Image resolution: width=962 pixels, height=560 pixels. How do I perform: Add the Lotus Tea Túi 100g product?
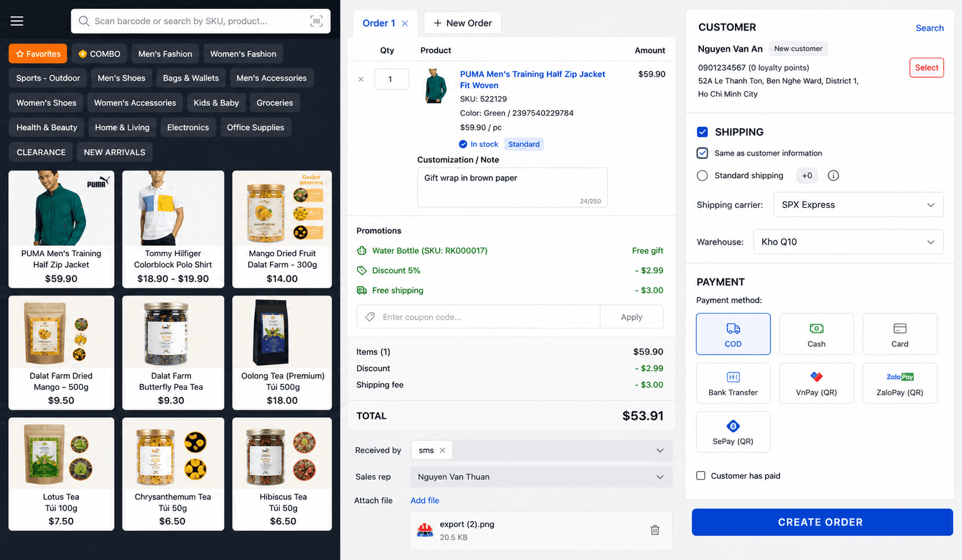pos(61,474)
